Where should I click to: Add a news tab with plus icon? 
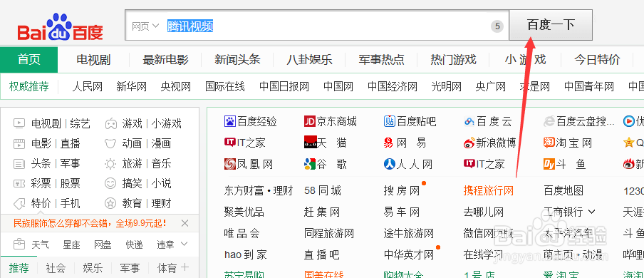pyautogui.click(x=185, y=267)
